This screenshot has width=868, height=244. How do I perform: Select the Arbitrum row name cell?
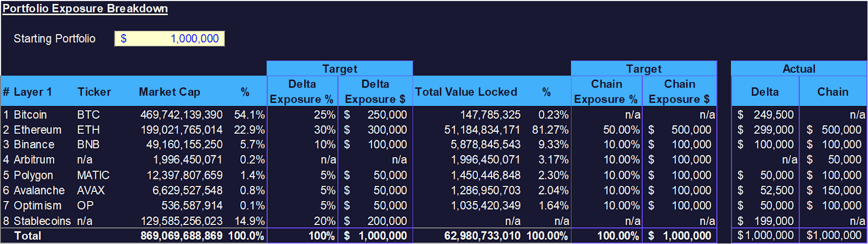(x=34, y=160)
